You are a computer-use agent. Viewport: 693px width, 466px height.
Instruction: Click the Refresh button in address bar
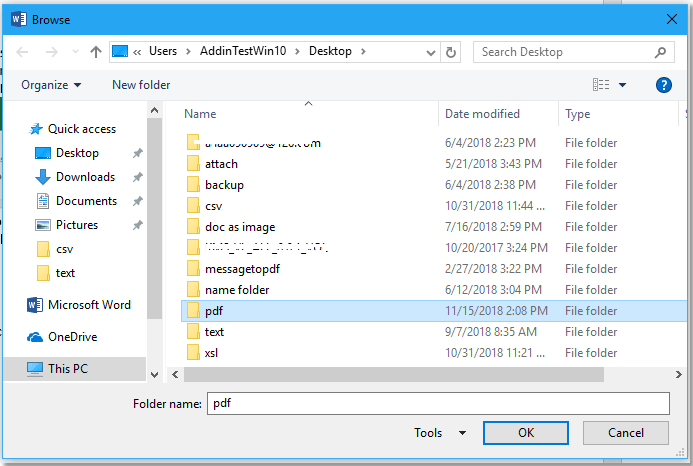click(x=452, y=52)
